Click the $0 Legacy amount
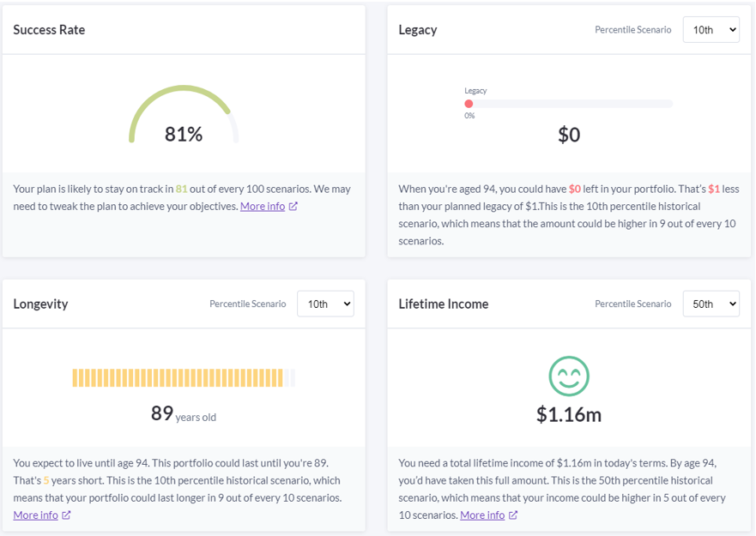756x536 pixels. point(569,135)
